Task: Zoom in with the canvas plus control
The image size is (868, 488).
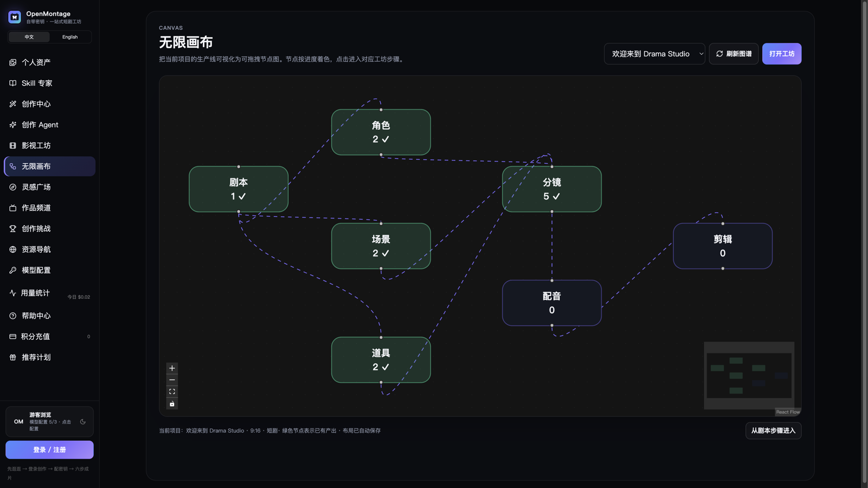Action: [x=172, y=368]
